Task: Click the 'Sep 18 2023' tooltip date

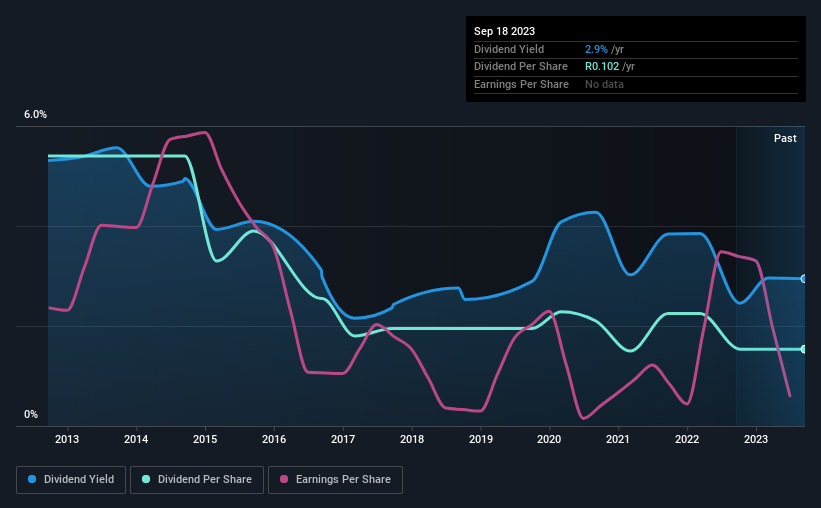Action: click(x=504, y=31)
